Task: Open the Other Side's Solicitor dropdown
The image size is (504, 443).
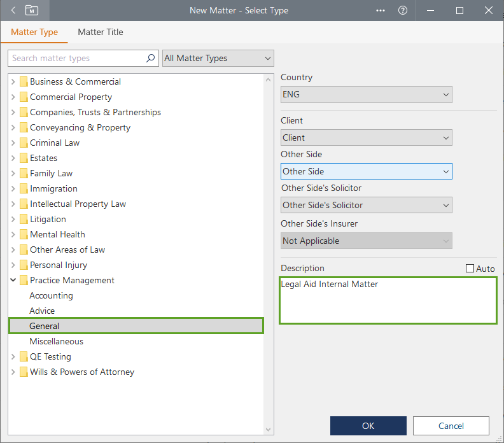Action: coord(366,205)
